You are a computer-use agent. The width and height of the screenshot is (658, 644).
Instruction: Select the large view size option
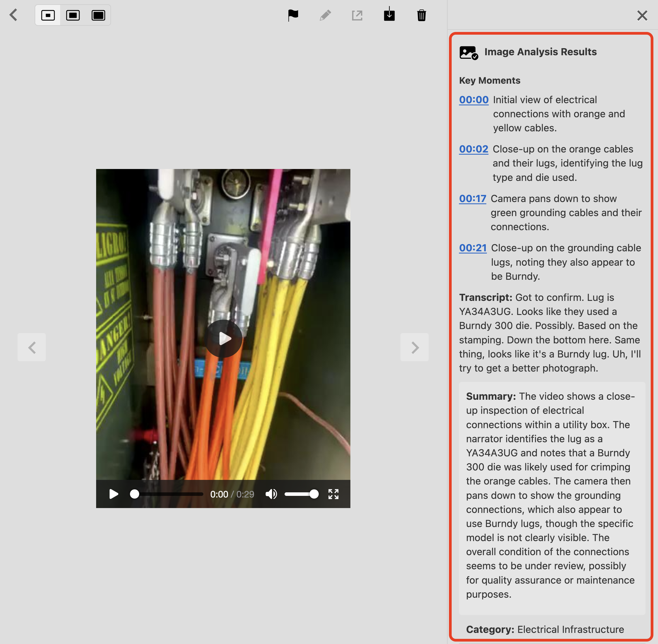(x=98, y=15)
